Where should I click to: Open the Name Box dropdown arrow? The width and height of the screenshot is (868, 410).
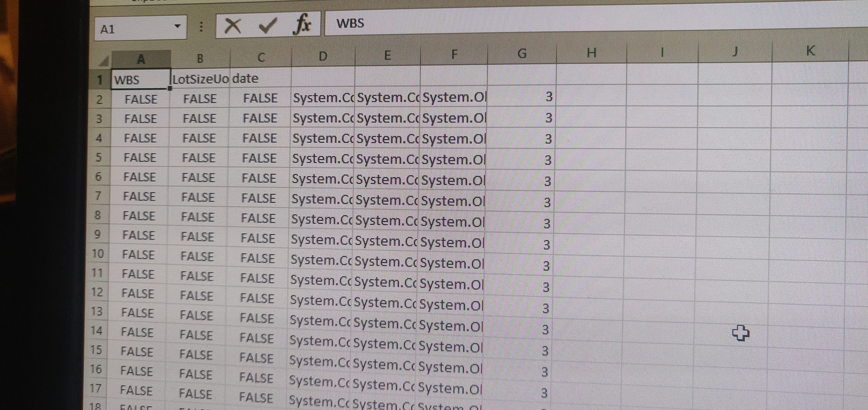(177, 26)
